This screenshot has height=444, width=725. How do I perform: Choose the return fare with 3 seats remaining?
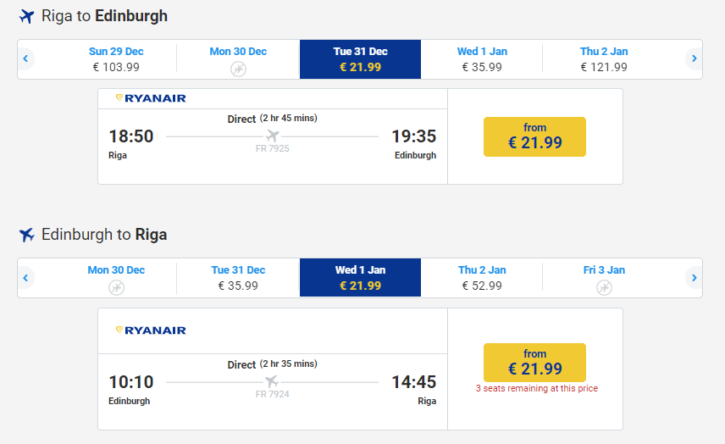[535, 363]
